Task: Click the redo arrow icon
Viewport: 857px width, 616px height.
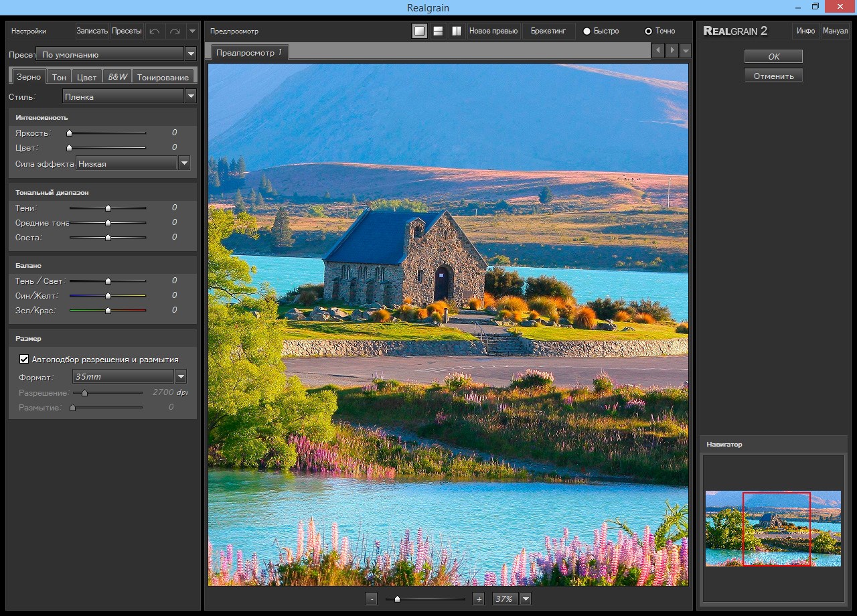Action: (x=174, y=31)
